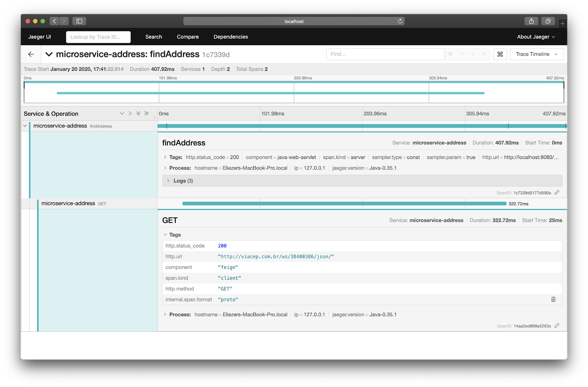Viewport: 588px width, 387px height.
Task: Go to the Compare page
Action: tap(188, 37)
